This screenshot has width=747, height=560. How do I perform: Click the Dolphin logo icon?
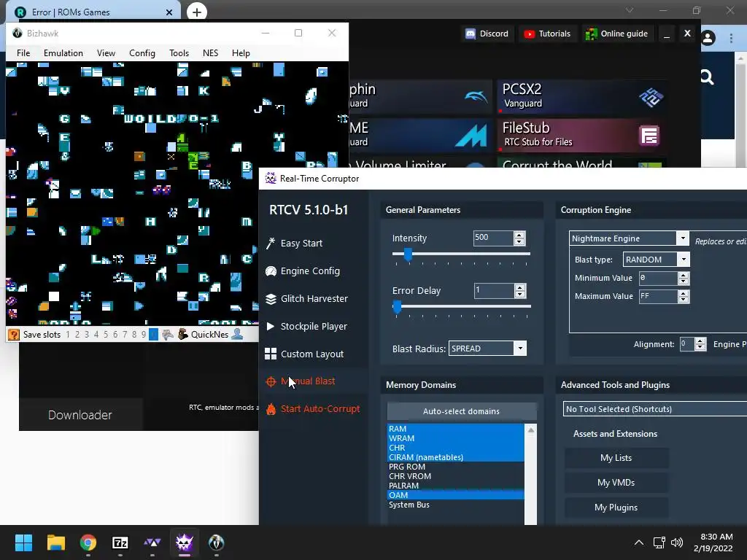pos(476,97)
